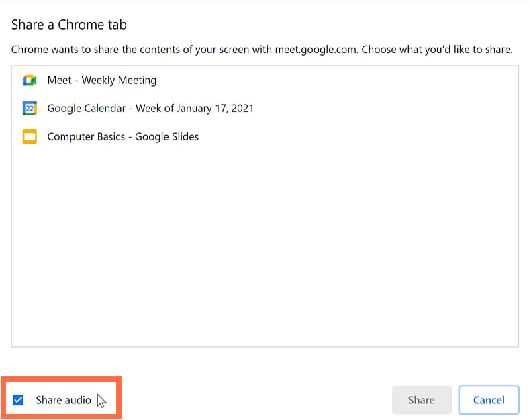
Task: Uncheck the Share audio checkbox
Action: coord(19,401)
